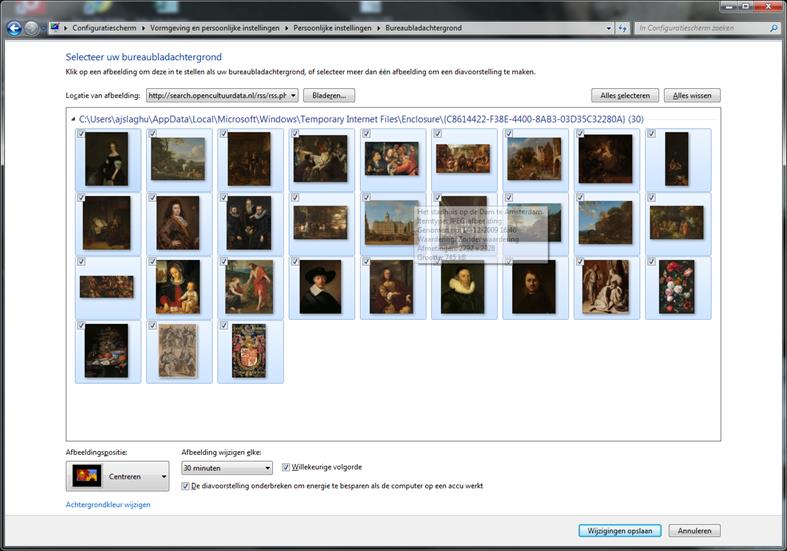Image resolution: width=787 pixels, height=551 pixels.
Task: Open the Achtergrondkleur wijzigen link
Action: point(108,505)
